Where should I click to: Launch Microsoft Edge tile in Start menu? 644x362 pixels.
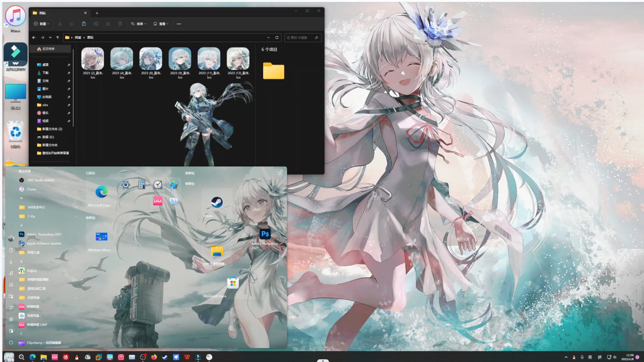coord(102,192)
